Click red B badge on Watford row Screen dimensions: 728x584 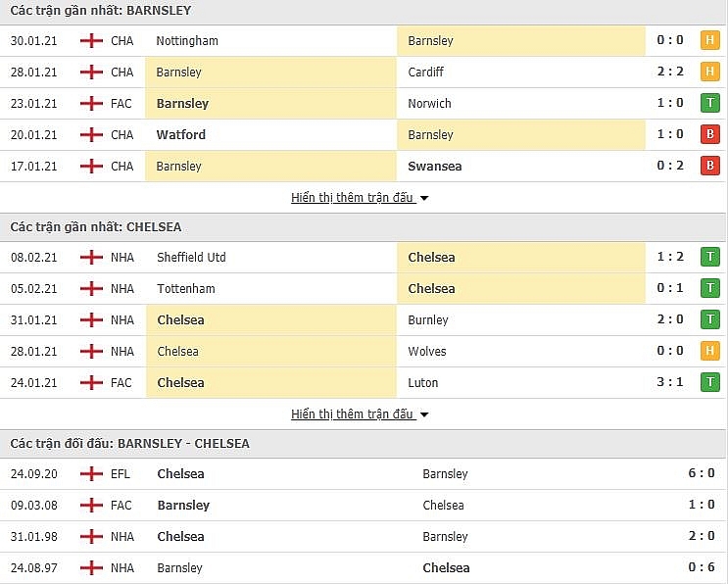pyautogui.click(x=709, y=135)
